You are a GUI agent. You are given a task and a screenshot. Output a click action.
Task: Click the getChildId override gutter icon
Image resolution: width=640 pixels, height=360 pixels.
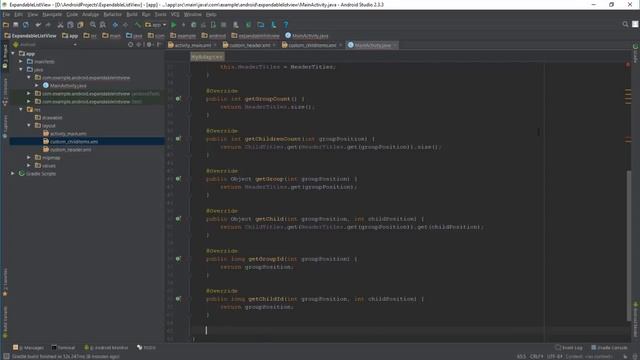178,299
